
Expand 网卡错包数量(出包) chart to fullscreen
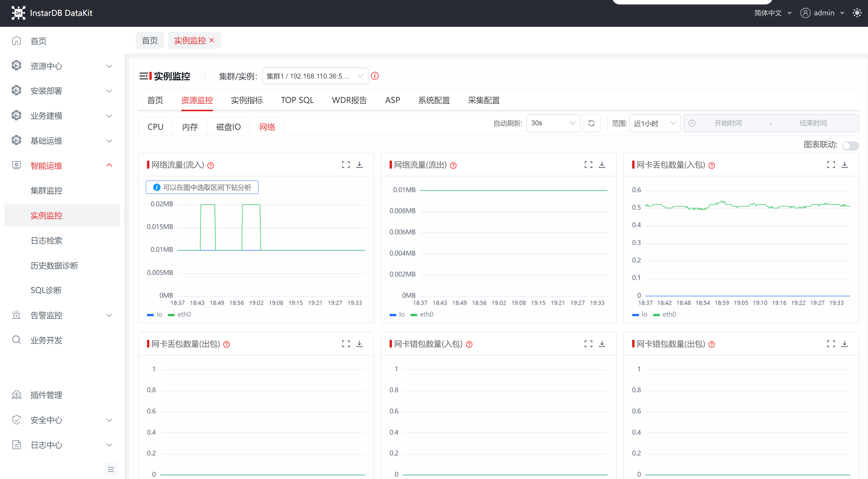831,343
